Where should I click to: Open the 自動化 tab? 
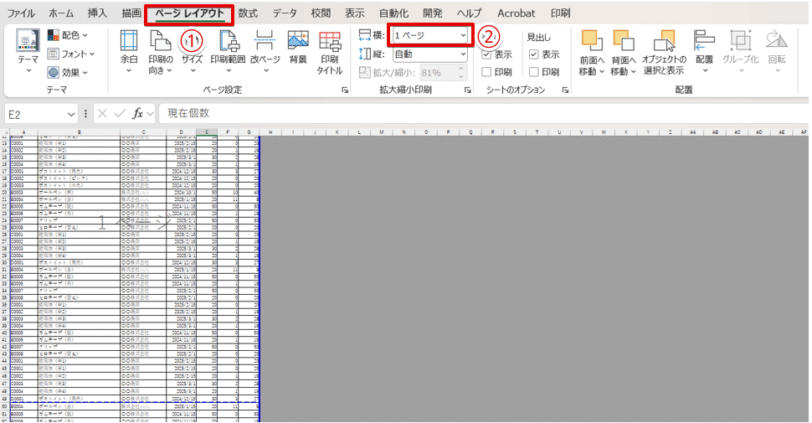pos(394,13)
